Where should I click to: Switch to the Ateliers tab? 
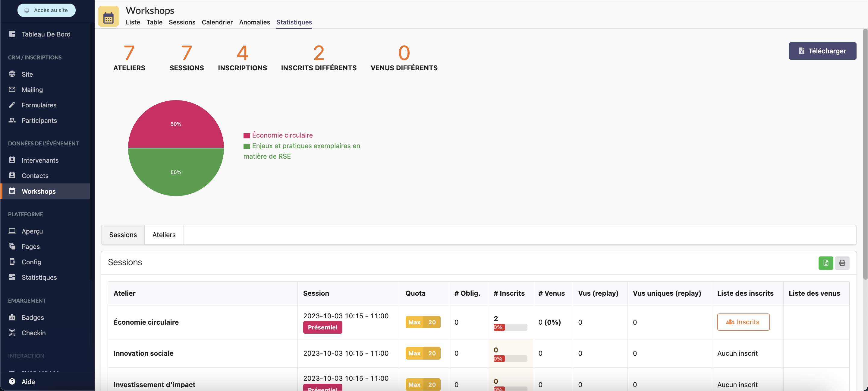[x=164, y=235]
